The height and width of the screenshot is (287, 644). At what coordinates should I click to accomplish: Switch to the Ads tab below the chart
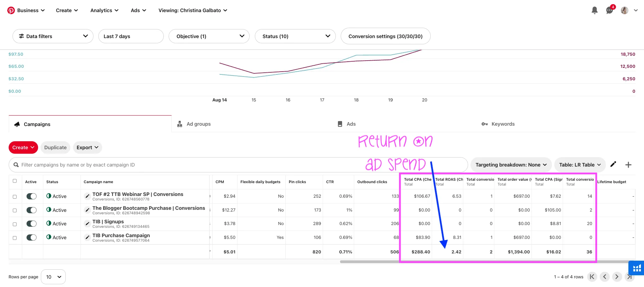347,124
